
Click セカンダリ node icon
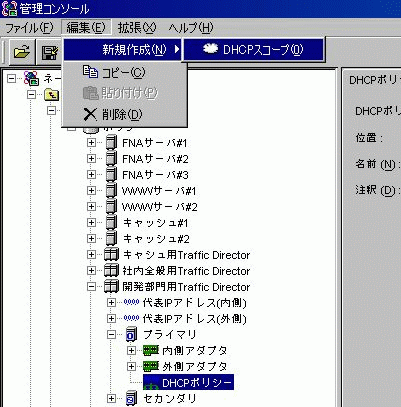pos(132,398)
